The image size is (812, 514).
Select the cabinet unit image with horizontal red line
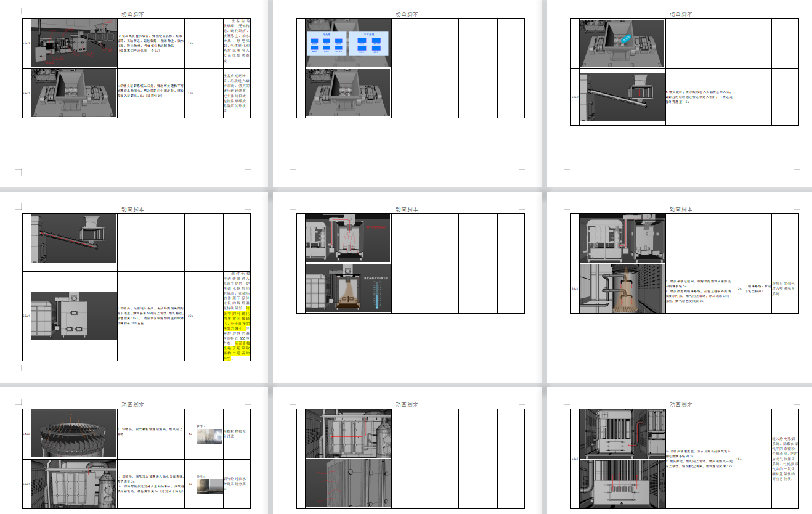coord(348,434)
